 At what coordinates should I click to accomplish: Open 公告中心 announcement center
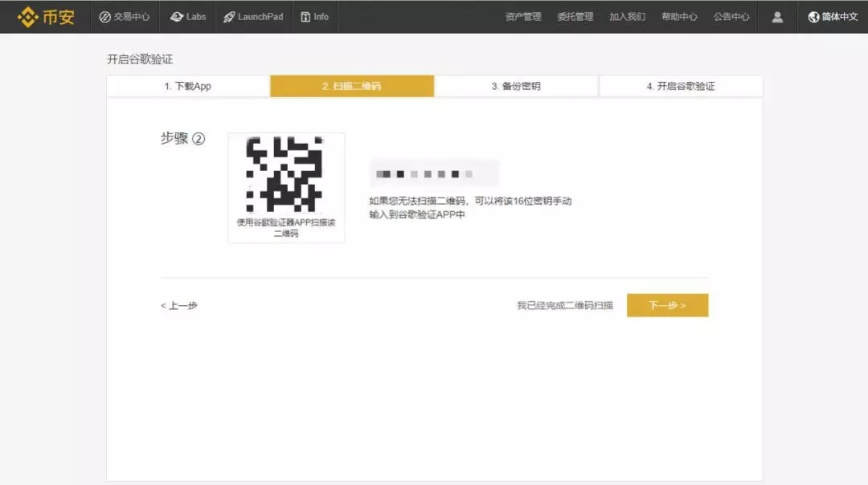731,17
